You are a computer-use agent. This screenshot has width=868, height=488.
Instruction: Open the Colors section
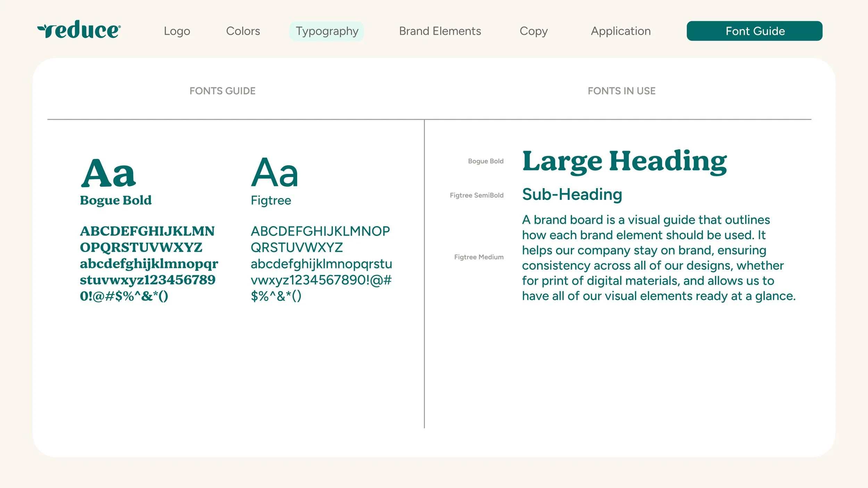[x=243, y=31]
